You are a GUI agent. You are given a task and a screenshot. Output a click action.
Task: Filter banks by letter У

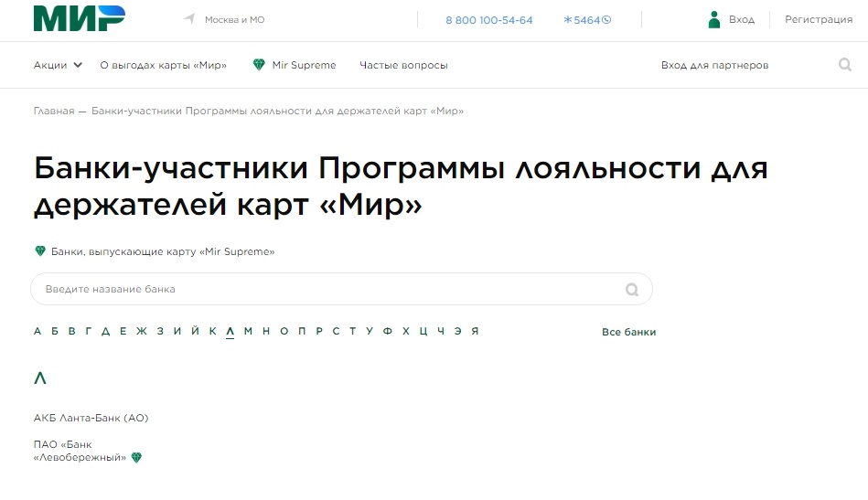tap(370, 331)
